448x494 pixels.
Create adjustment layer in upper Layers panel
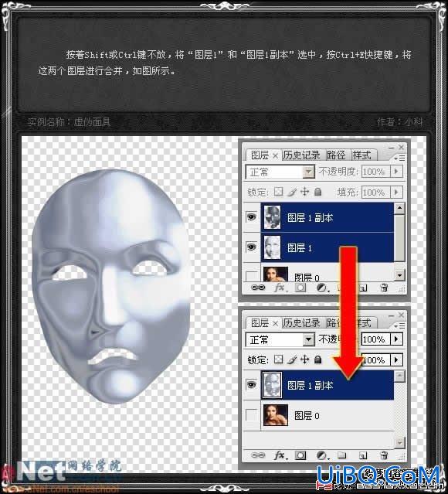[x=321, y=288]
